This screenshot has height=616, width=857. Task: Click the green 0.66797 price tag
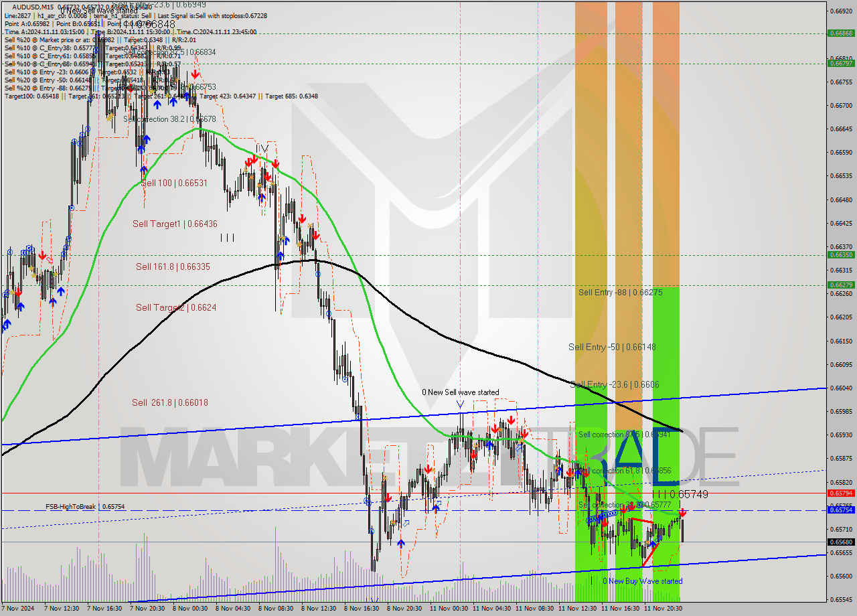pos(840,64)
